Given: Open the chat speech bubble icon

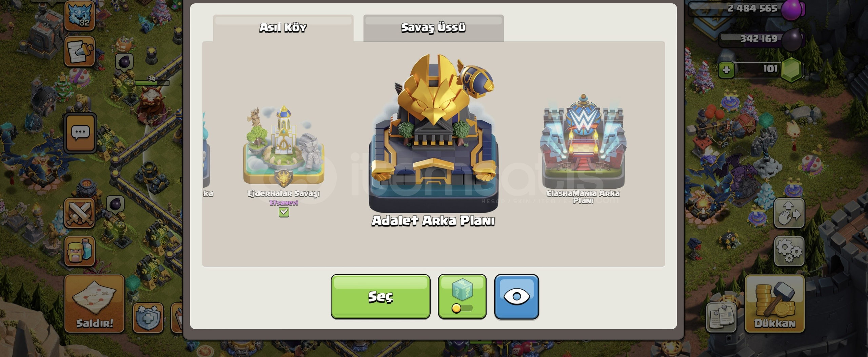Looking at the screenshot, I should coord(80,133).
